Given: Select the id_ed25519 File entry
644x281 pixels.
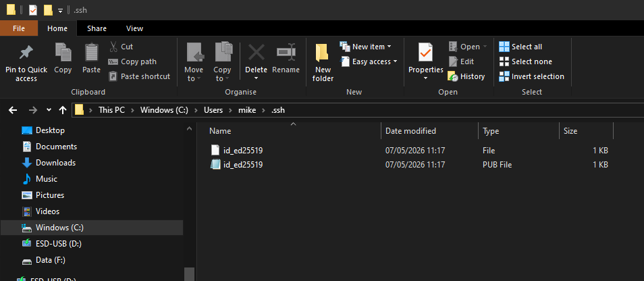Looking at the screenshot, I should click(x=410, y=151).
